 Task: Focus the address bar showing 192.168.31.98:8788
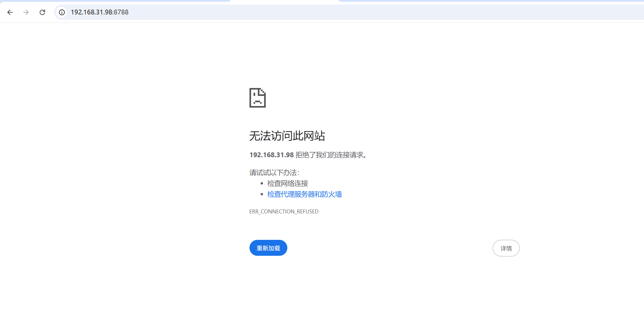[x=99, y=12]
